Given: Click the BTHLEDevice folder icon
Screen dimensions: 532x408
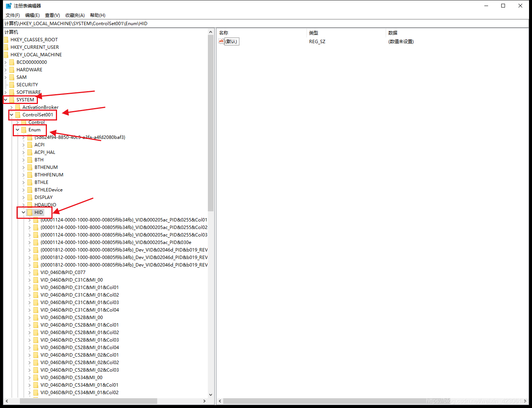Looking at the screenshot, I should [x=30, y=190].
